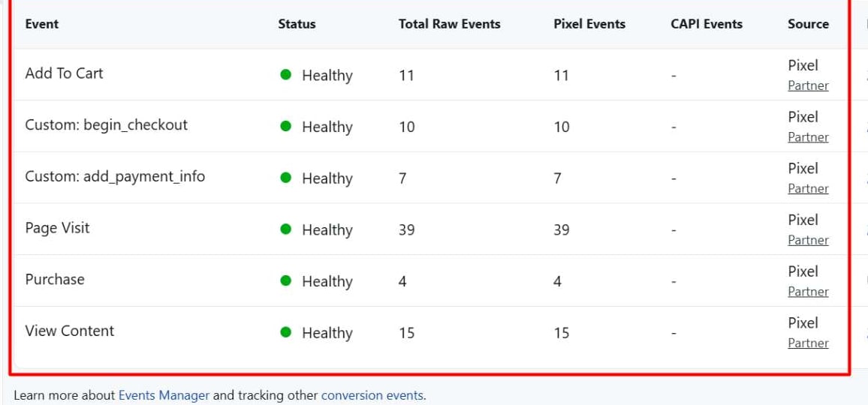Click Total Raw Events value 39 for Page Visit
This screenshot has height=405, width=868.
pyautogui.click(x=407, y=230)
